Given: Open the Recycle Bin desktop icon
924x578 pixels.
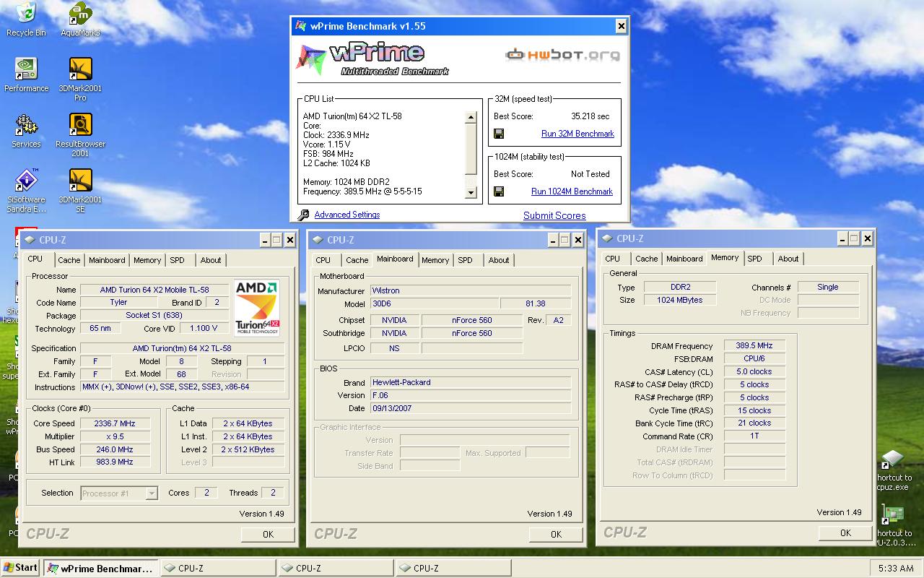Looking at the screenshot, I should (26, 19).
